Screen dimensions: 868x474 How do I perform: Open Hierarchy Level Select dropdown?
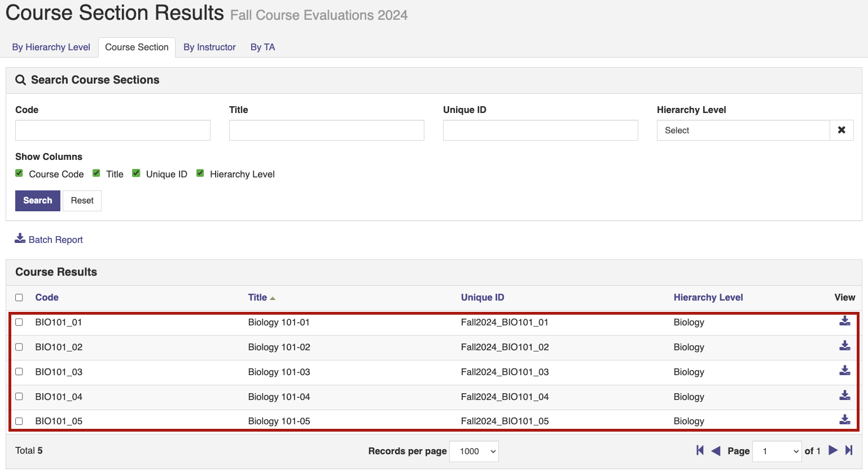743,130
